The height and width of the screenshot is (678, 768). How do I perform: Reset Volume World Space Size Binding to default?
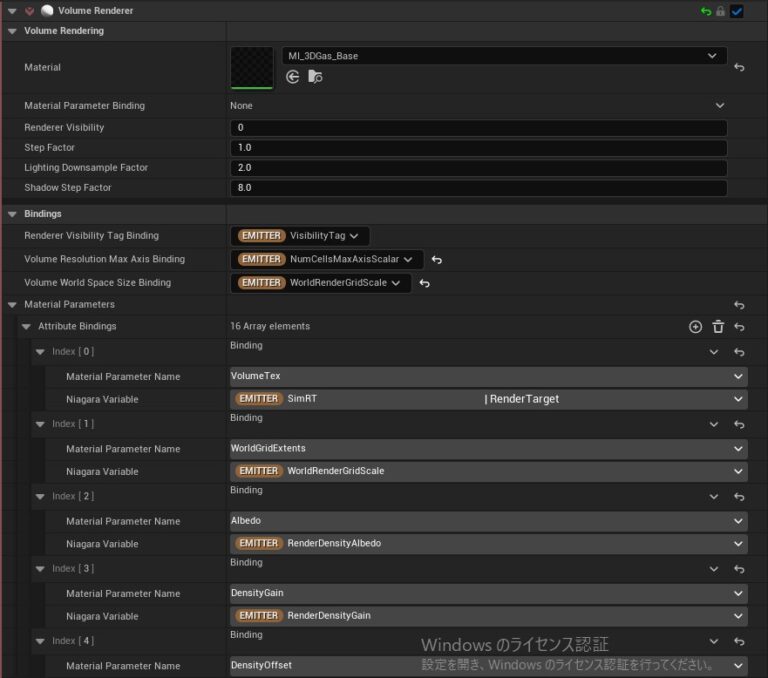point(424,283)
